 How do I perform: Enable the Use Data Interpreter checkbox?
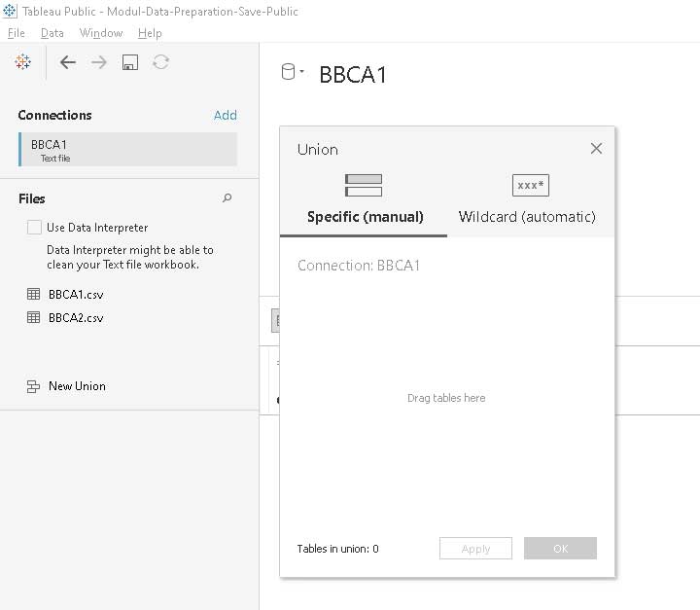34,227
